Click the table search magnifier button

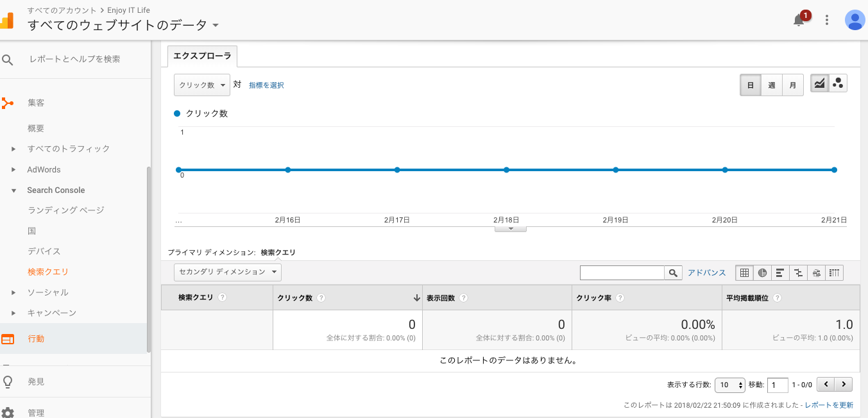673,273
